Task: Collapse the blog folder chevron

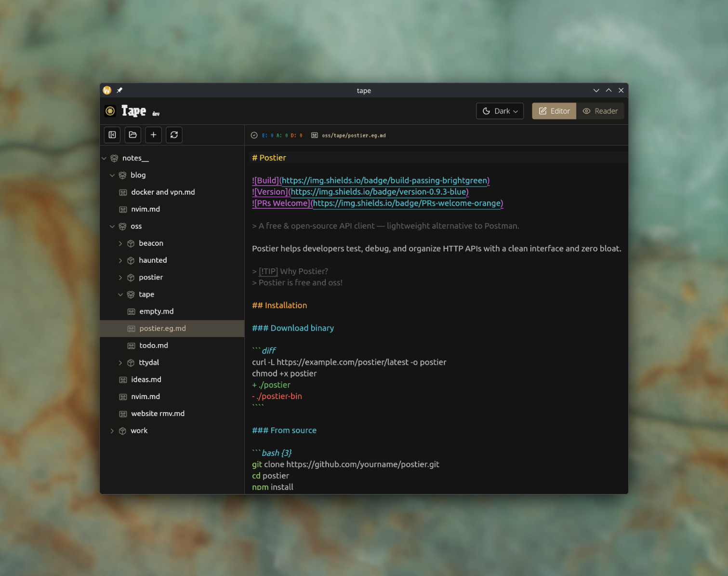Action: [112, 175]
